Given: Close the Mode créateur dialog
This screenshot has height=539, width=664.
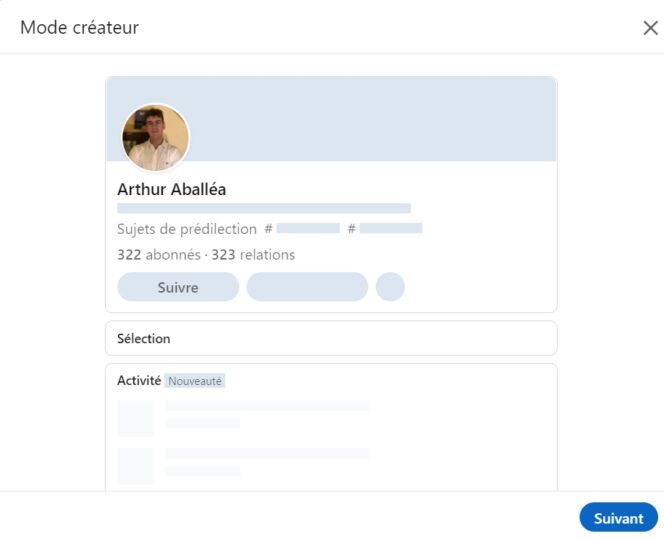Looking at the screenshot, I should click(x=650, y=28).
